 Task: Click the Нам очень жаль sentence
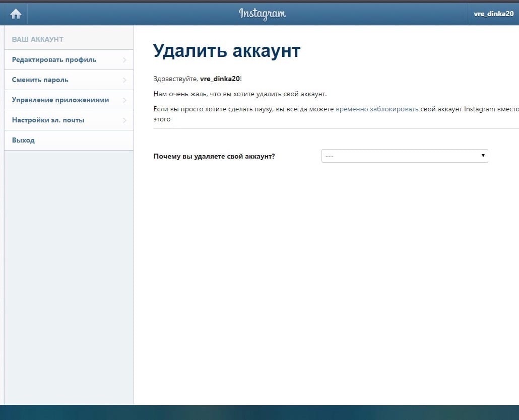click(240, 94)
